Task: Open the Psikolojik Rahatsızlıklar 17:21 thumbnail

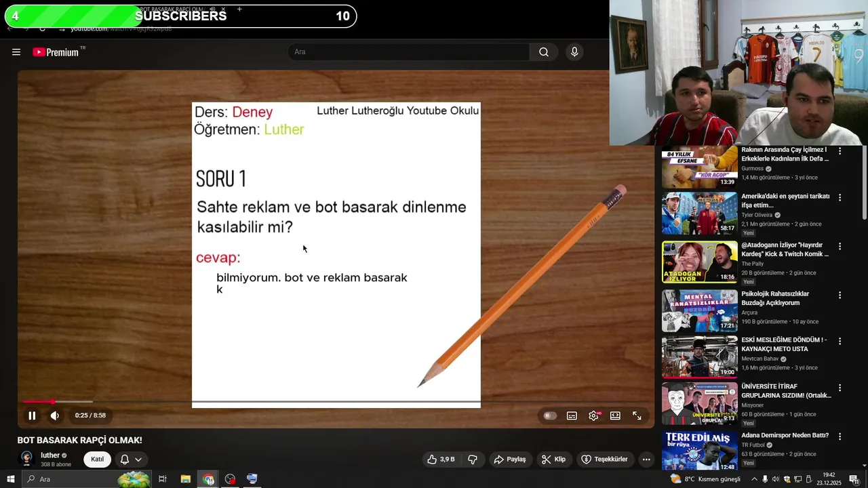Action: tap(699, 310)
